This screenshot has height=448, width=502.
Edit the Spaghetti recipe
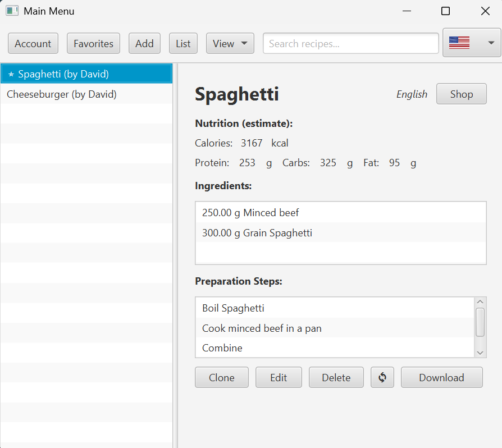click(x=279, y=377)
